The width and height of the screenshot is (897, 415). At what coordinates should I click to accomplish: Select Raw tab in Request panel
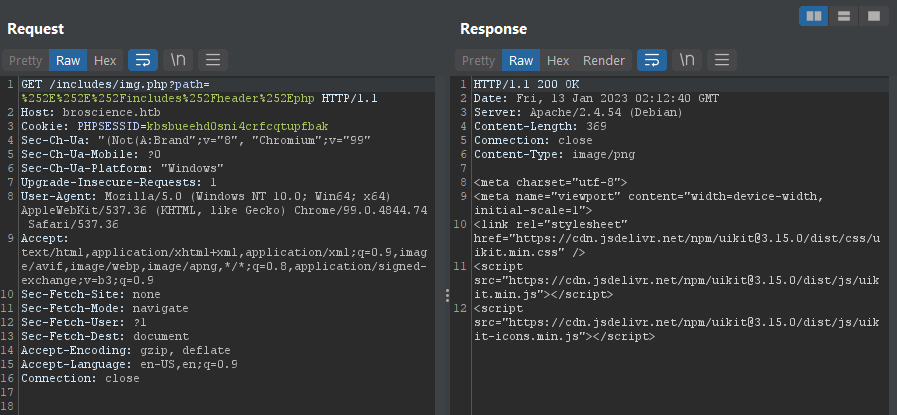coord(68,60)
